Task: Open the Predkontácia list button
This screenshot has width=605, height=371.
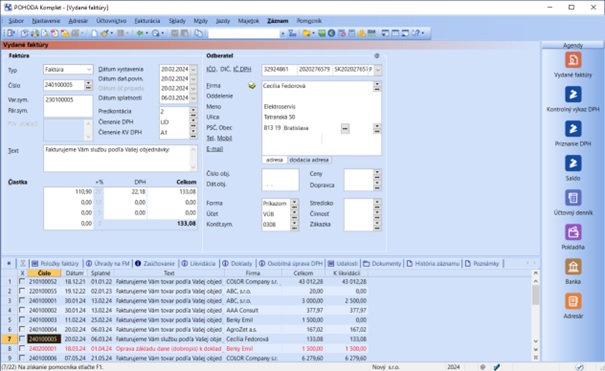Action: pyautogui.click(x=193, y=111)
